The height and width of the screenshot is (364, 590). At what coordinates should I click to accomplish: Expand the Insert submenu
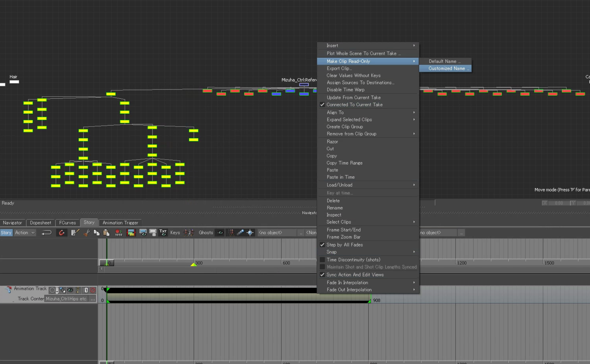(368, 46)
